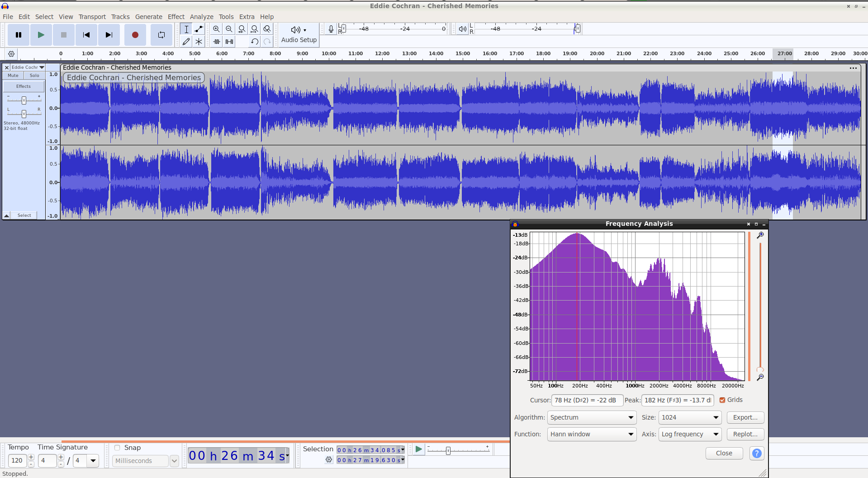Open the Effect menu
The width and height of the screenshot is (868, 478).
tap(176, 17)
